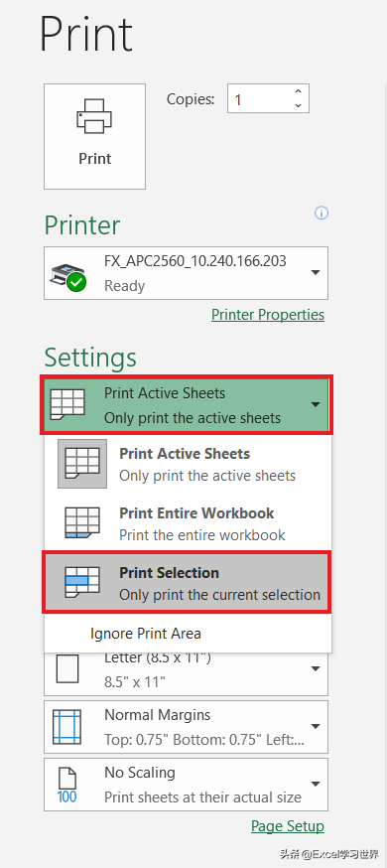Open the No Scaling dropdown arrow
Screen dimensions: 387x868
(316, 784)
